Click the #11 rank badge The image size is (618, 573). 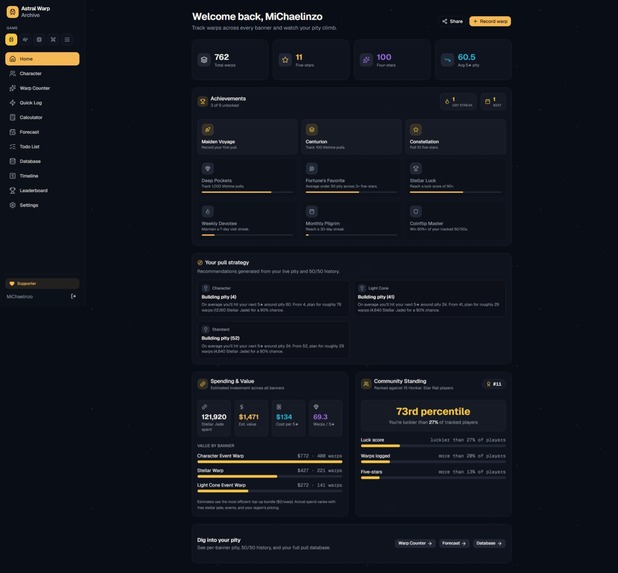pyautogui.click(x=494, y=384)
